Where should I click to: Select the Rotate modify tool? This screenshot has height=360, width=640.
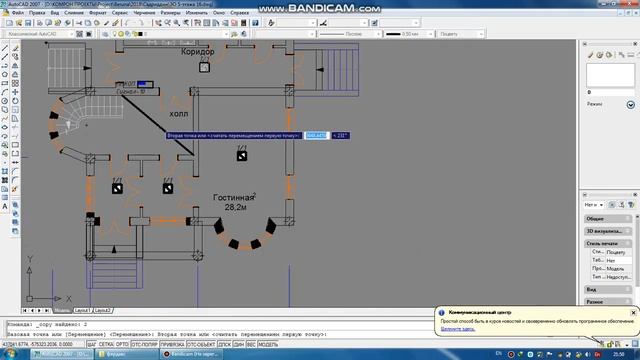[x=15, y=101]
